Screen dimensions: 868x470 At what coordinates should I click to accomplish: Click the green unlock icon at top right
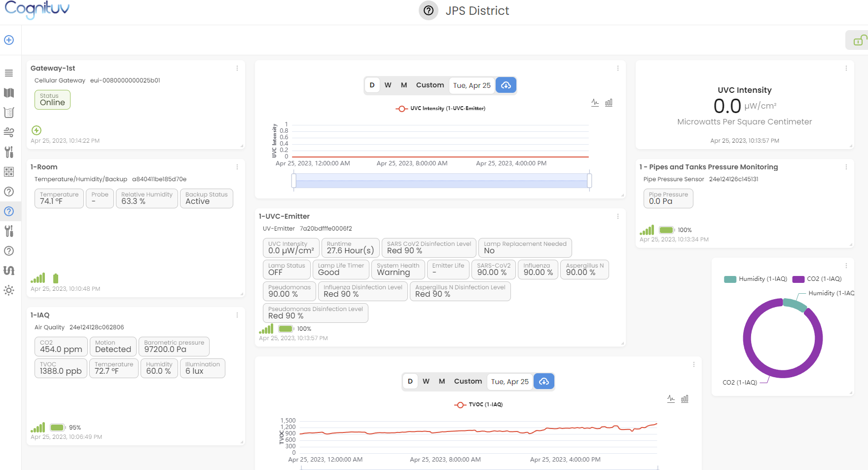click(x=859, y=40)
